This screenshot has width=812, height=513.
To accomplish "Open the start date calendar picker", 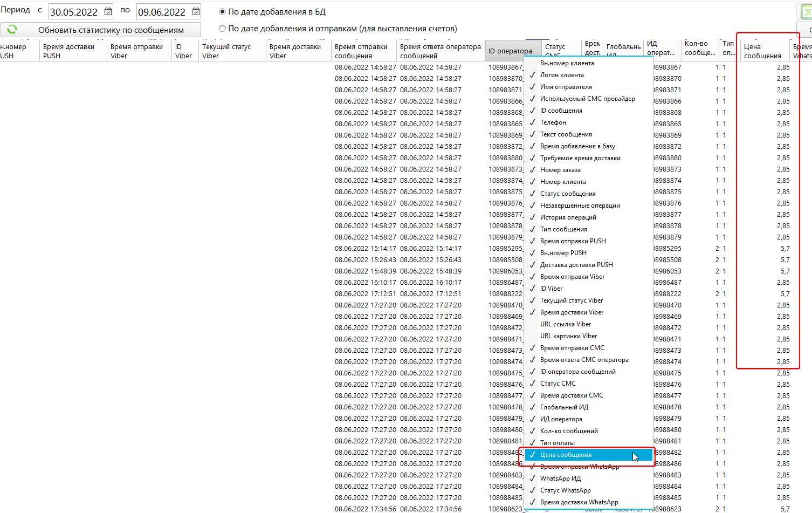I will [x=108, y=11].
